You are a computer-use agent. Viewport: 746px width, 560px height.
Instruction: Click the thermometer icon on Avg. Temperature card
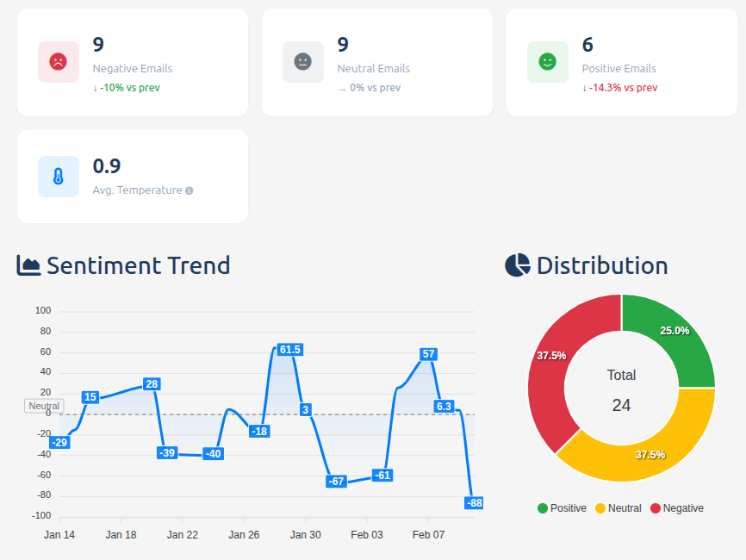pos(58,176)
